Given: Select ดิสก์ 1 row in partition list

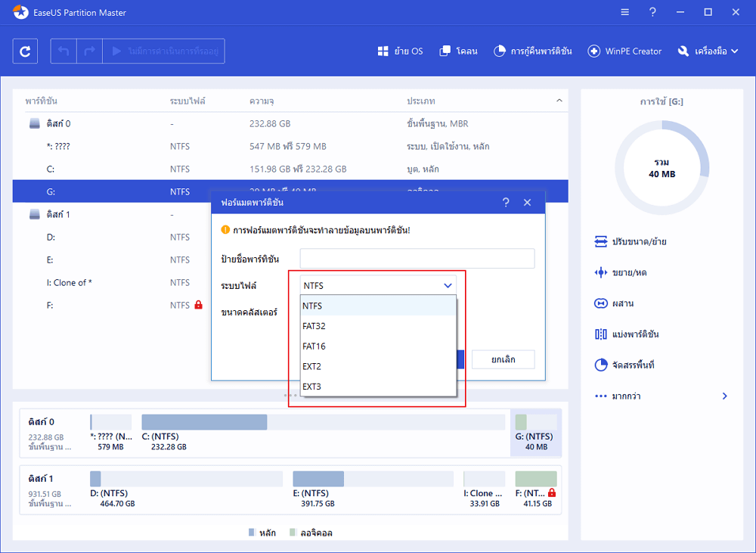Looking at the screenshot, I should [112, 214].
